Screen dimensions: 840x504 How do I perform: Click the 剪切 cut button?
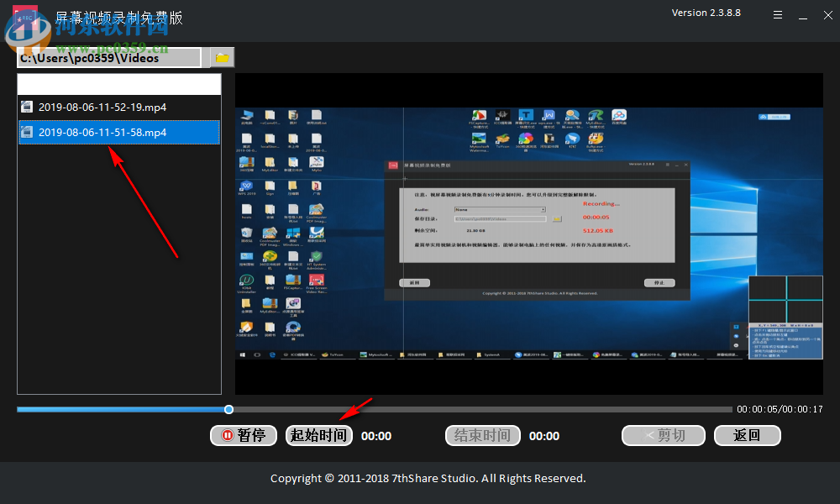click(x=664, y=435)
